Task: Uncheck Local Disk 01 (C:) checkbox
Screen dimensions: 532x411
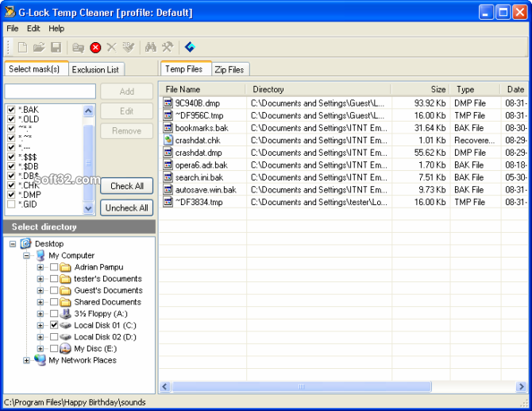Action: click(x=54, y=324)
